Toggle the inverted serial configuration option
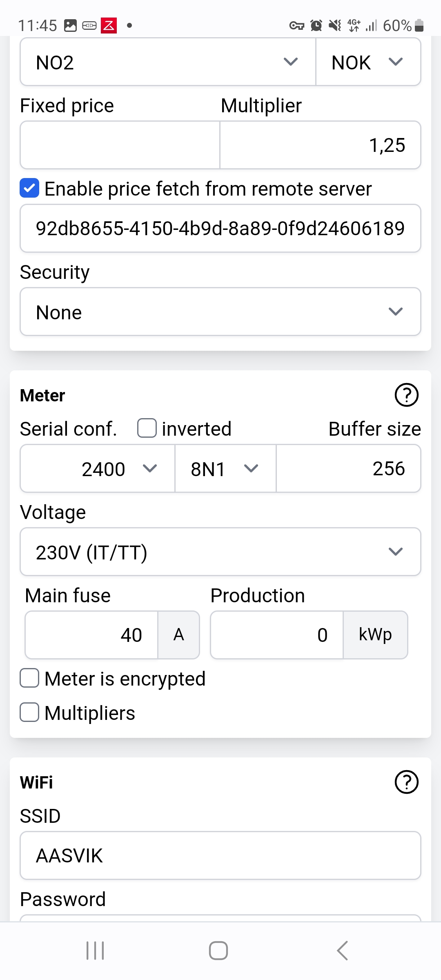The width and height of the screenshot is (441, 980). pyautogui.click(x=146, y=428)
